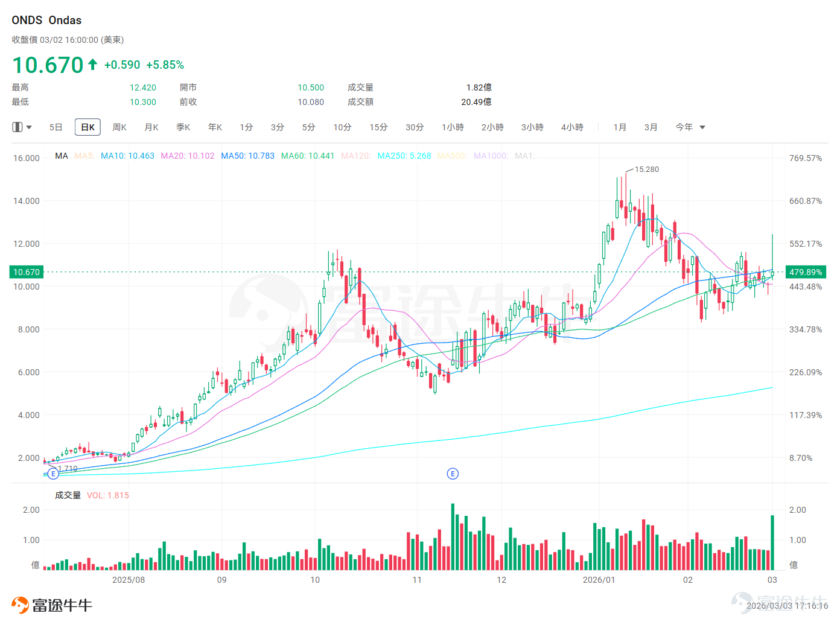The image size is (840, 625).
Task: Toggle the MA1000 line
Action: click(x=491, y=156)
